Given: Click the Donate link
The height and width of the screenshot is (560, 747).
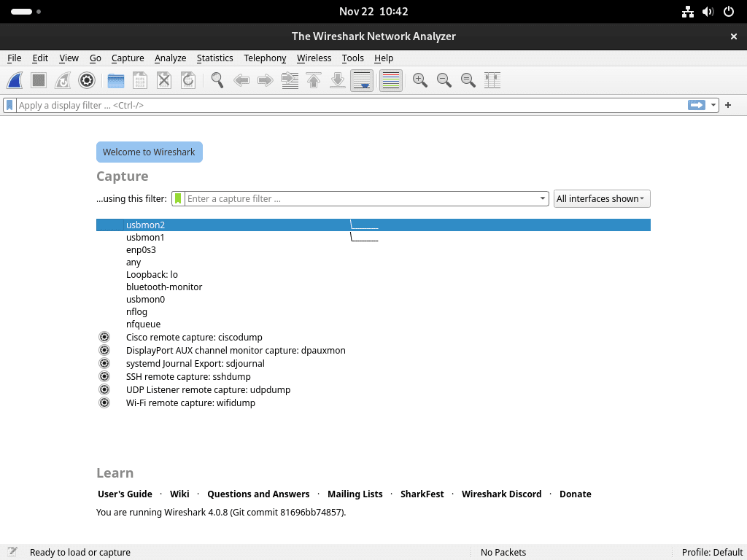Looking at the screenshot, I should [x=576, y=494].
